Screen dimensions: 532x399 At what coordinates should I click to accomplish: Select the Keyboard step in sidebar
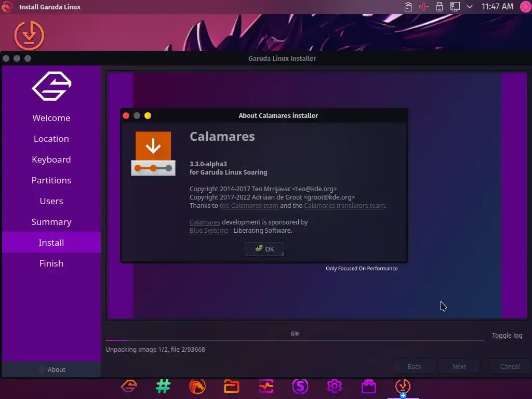click(x=51, y=159)
